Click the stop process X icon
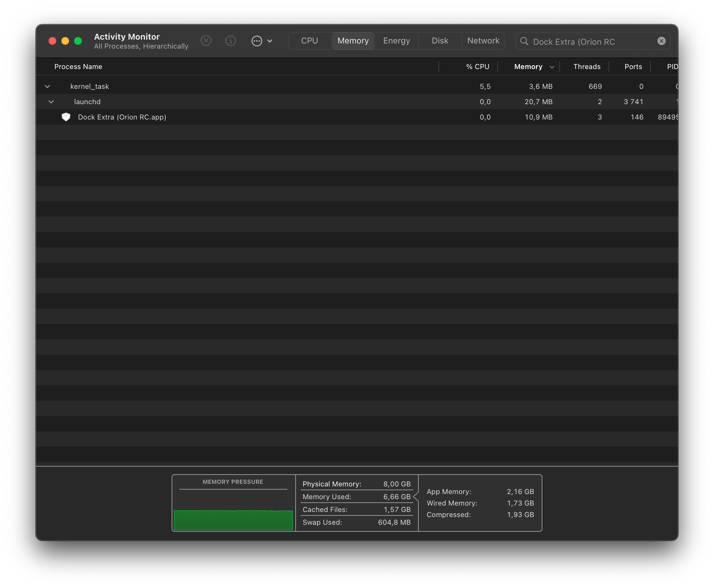714x588 pixels. 206,41
